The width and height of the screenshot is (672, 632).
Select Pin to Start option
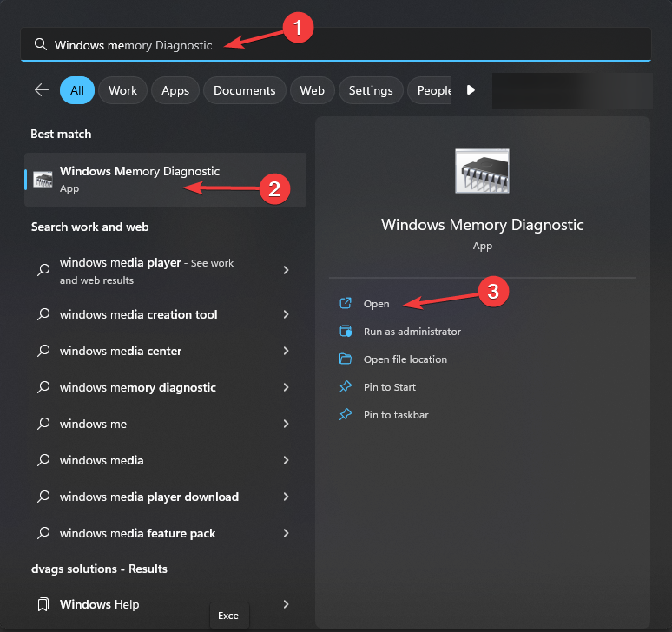(390, 387)
